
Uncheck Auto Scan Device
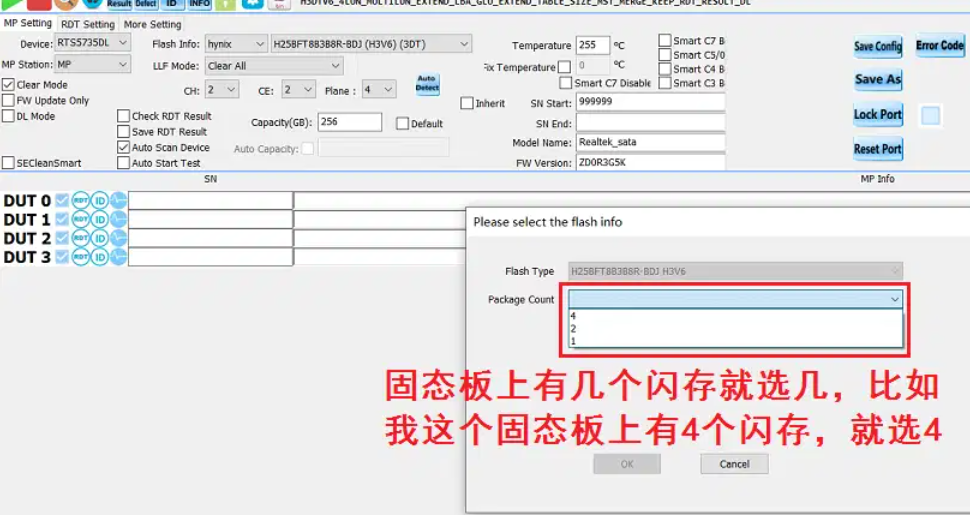pos(123,147)
